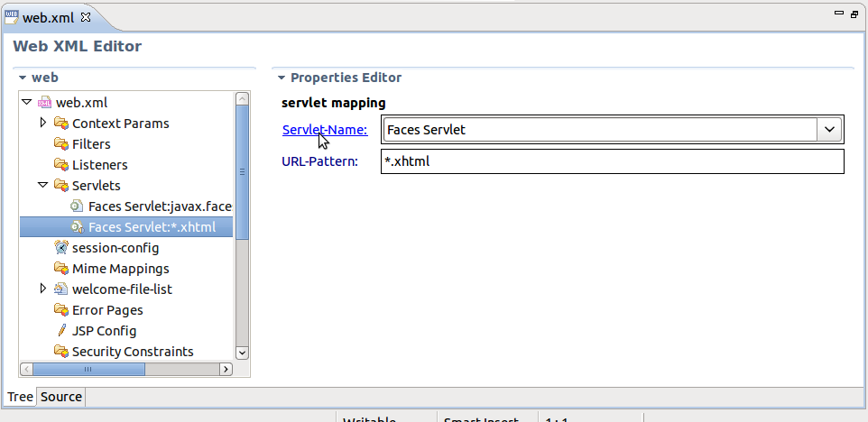Click the URL-Pattern label

(320, 161)
